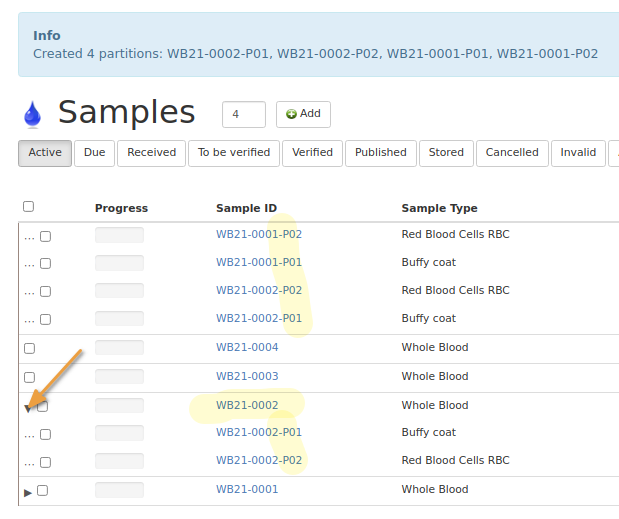Image resolution: width=619 pixels, height=519 pixels.
Task: Open sample link WB21-0004
Action: tap(247, 348)
